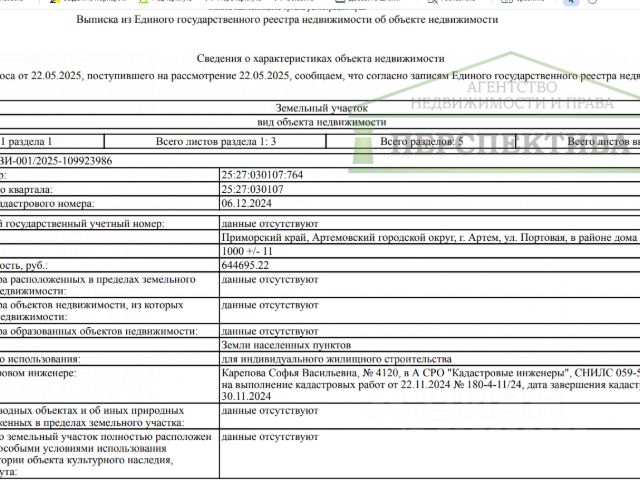This screenshot has width=640, height=480.
Task: Click the 'ость, руб.:' row label
Action: click(24, 266)
